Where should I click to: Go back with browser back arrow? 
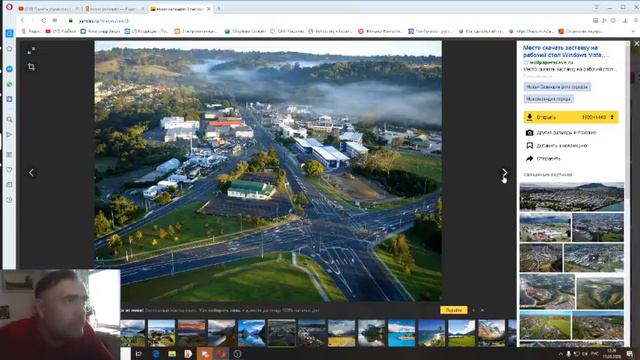coord(22,20)
